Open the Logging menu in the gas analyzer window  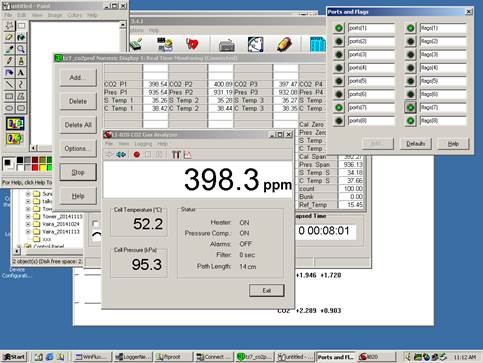point(143,144)
